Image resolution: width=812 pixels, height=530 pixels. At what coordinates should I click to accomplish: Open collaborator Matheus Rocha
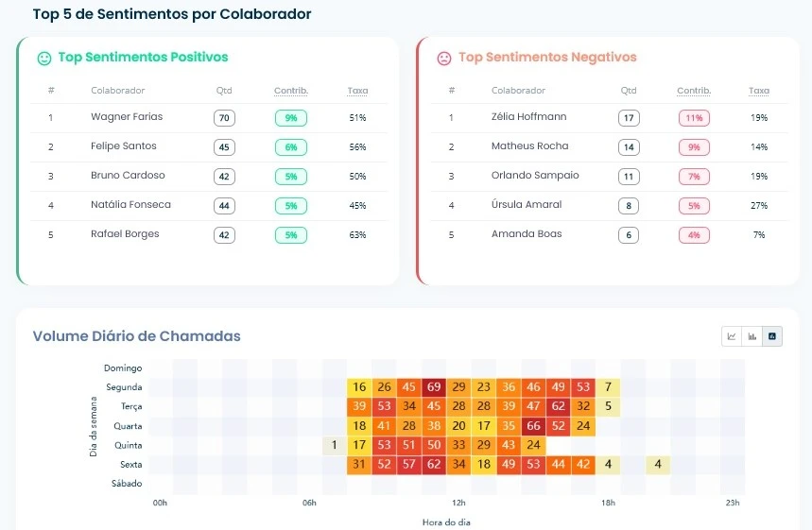click(x=529, y=146)
